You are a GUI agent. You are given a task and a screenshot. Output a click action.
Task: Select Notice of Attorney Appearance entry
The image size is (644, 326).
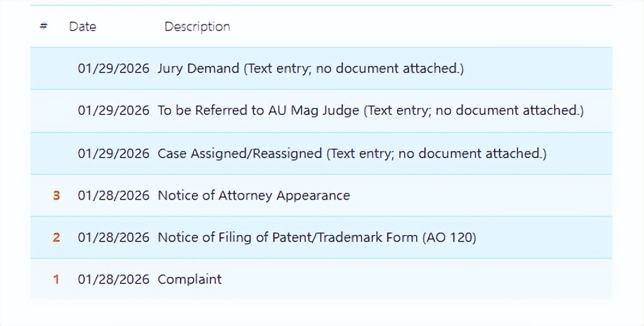(254, 195)
